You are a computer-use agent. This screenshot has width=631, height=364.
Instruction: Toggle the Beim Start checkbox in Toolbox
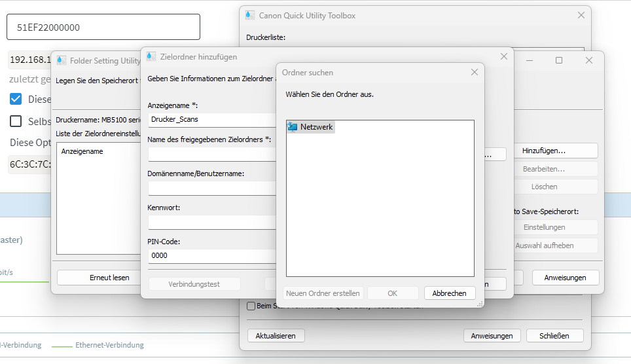tap(251, 306)
